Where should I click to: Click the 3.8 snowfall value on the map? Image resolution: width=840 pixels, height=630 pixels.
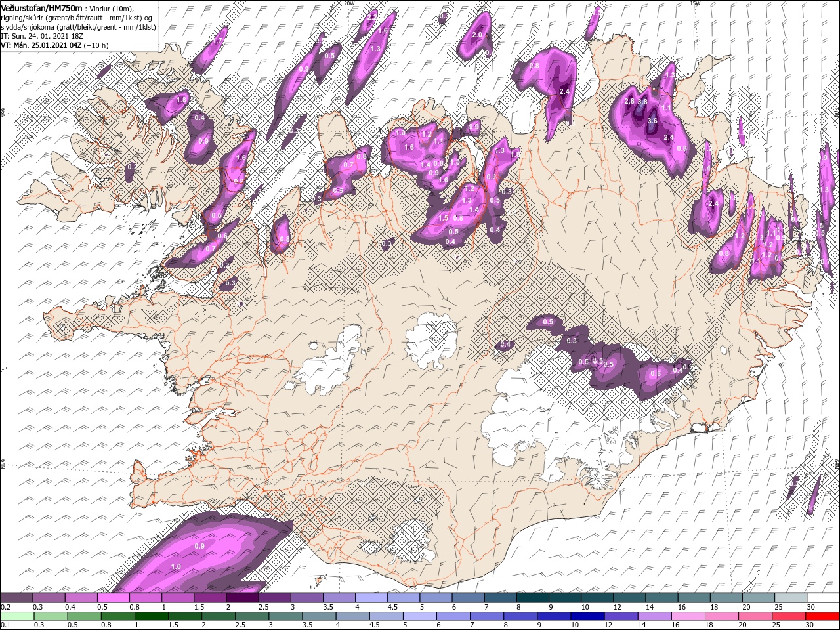642,102
